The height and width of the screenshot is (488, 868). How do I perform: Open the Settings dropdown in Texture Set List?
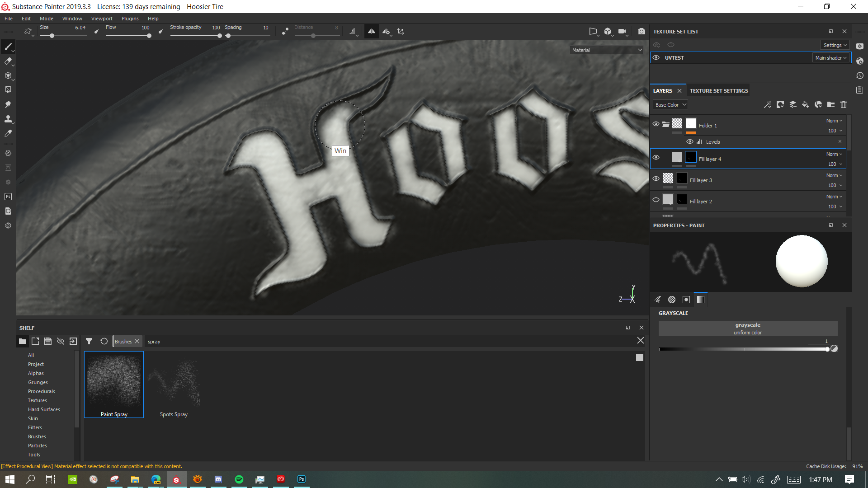coord(835,45)
